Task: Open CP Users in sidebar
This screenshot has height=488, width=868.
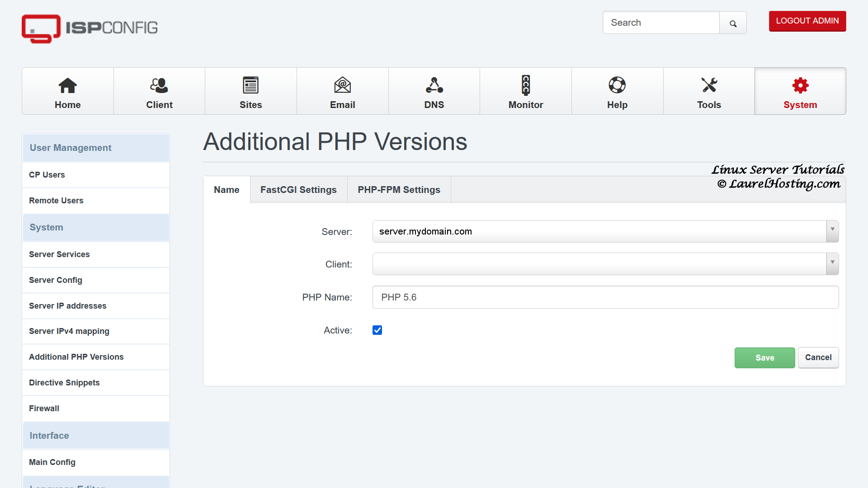Action: tap(96, 175)
